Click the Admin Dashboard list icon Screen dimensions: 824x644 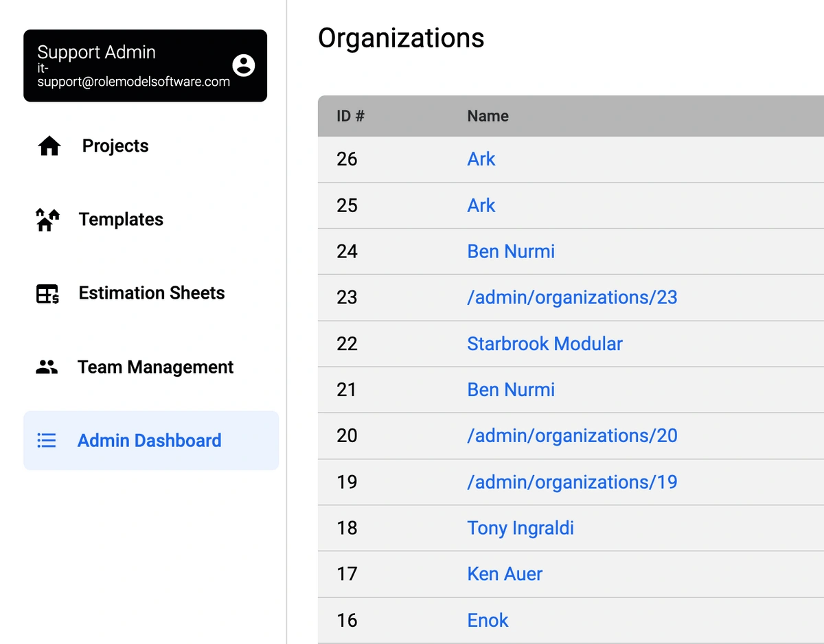click(x=47, y=441)
